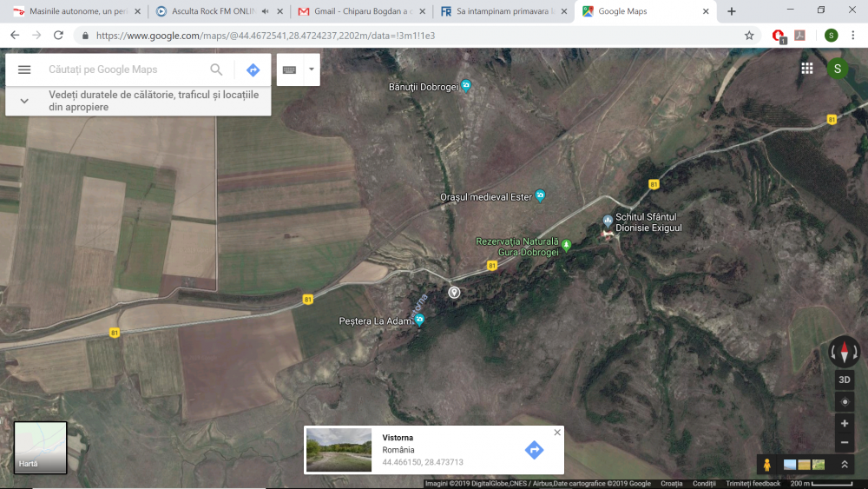Toggle the 3D view
The image size is (868, 489).
click(x=845, y=380)
